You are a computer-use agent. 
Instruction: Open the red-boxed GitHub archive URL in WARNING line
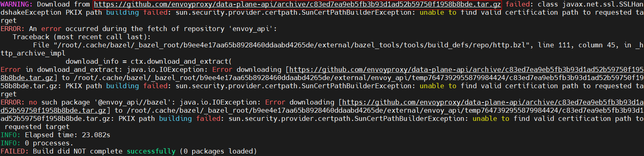(x=297, y=4)
